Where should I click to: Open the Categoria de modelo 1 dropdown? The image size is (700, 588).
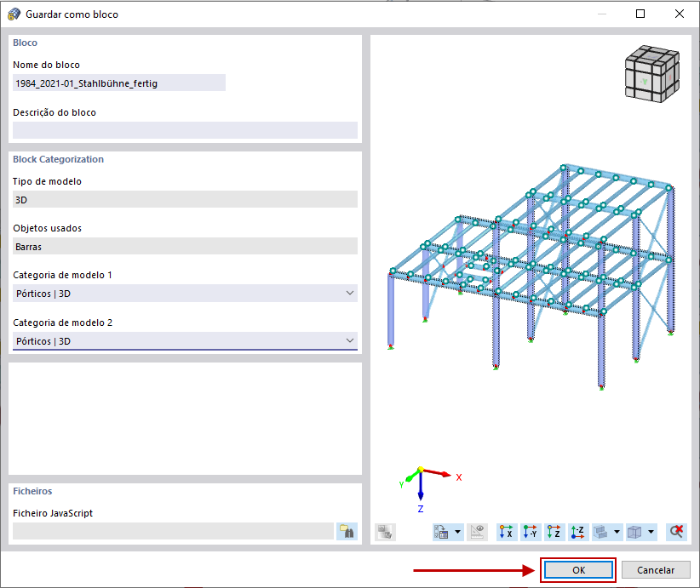click(x=185, y=293)
